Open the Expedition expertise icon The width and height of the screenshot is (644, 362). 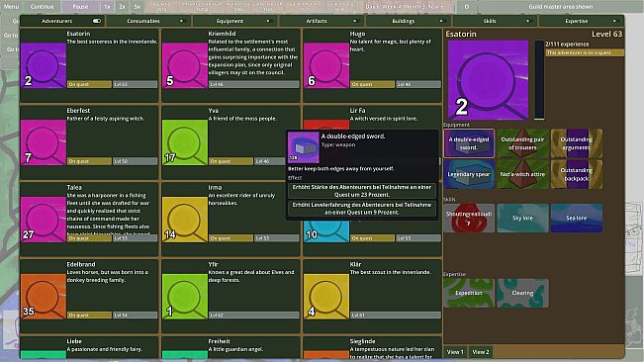pyautogui.click(x=469, y=293)
